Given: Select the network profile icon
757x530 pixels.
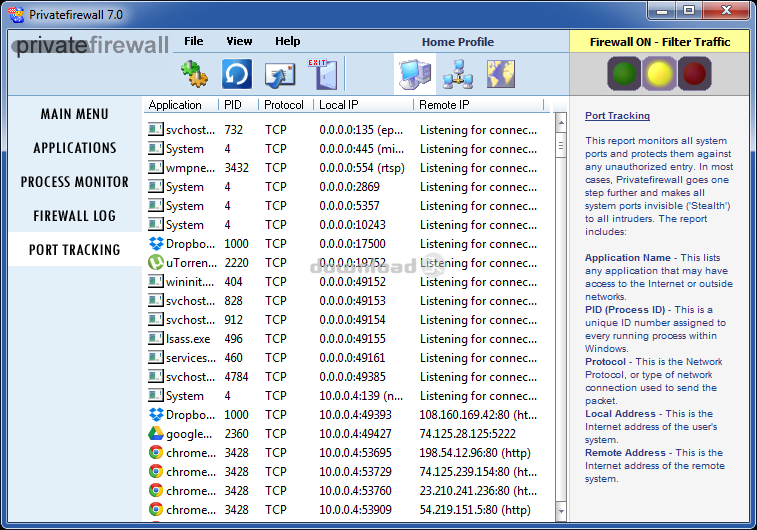Looking at the screenshot, I should click(457, 74).
